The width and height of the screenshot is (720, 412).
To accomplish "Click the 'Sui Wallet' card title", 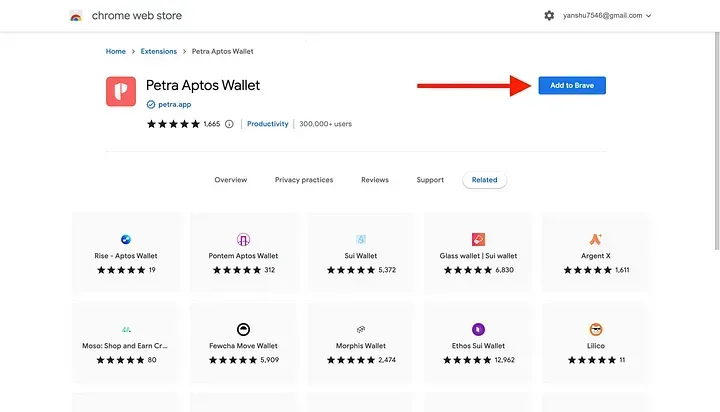I will [x=361, y=256].
